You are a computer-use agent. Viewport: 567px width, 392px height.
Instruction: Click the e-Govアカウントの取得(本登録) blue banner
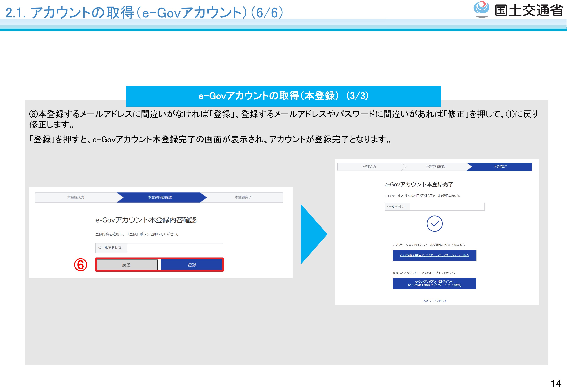[283, 96]
